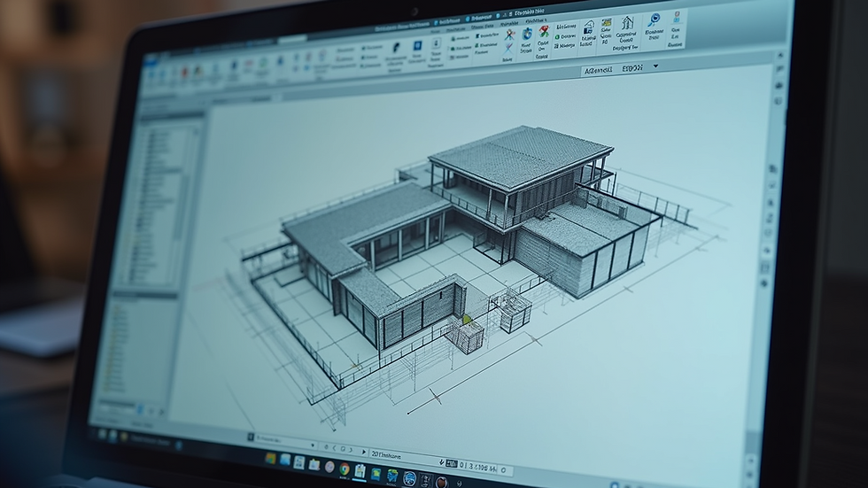Viewport: 868px width, 488px height.
Task: Click the solid blue square ribbon icon
Action: [x=417, y=46]
